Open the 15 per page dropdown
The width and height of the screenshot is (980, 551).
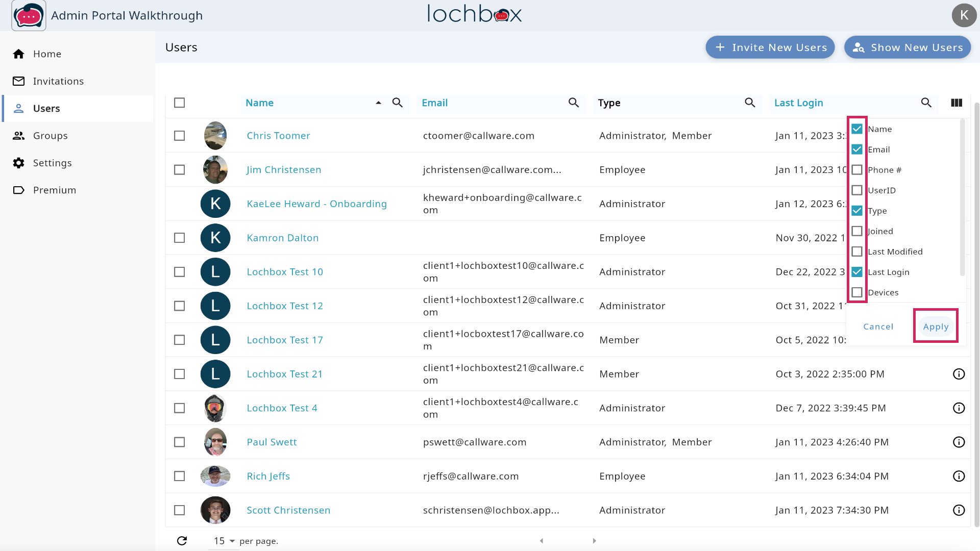click(x=224, y=541)
